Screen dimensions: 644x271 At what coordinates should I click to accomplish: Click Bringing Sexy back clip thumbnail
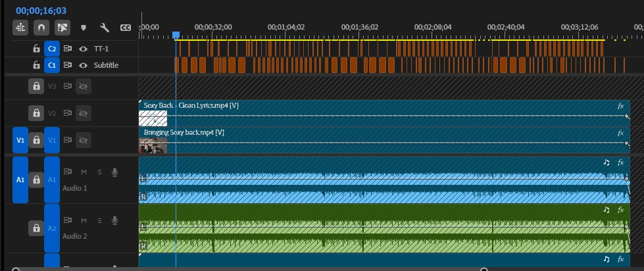tap(153, 145)
